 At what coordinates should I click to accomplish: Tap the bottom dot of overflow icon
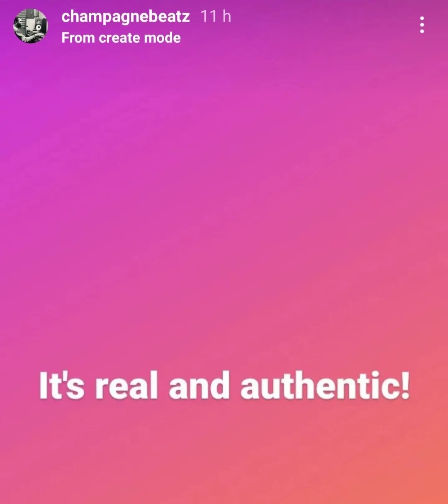click(422, 31)
